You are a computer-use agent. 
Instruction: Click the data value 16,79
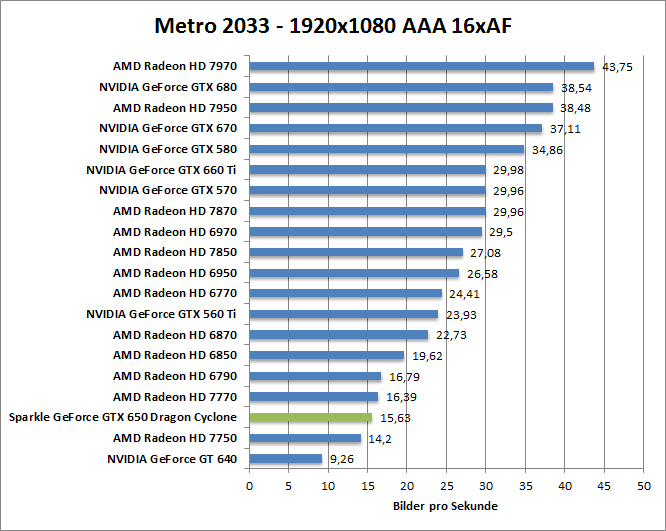[404, 377]
